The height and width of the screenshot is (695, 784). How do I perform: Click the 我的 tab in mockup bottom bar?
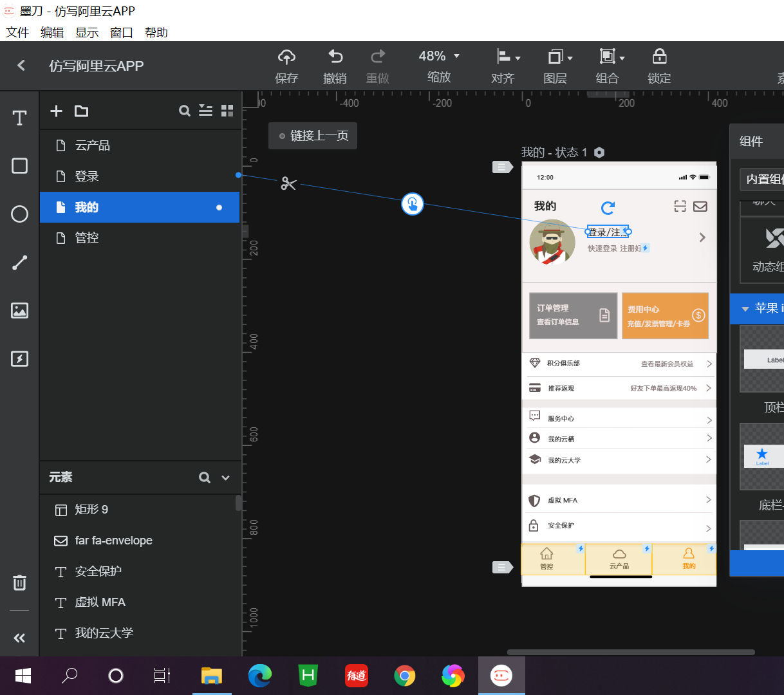(x=684, y=559)
